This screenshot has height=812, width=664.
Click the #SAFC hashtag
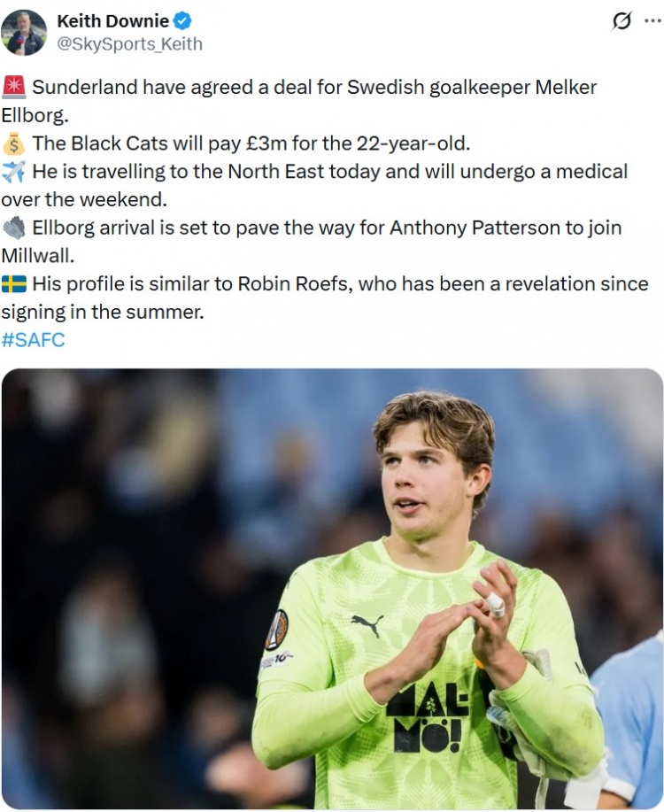click(33, 340)
